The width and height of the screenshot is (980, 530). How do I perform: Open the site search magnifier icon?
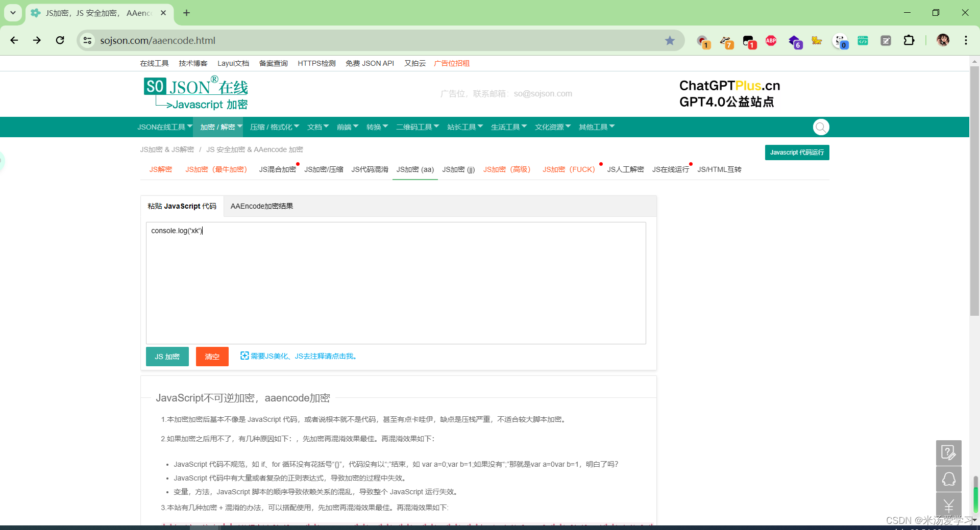(x=821, y=127)
